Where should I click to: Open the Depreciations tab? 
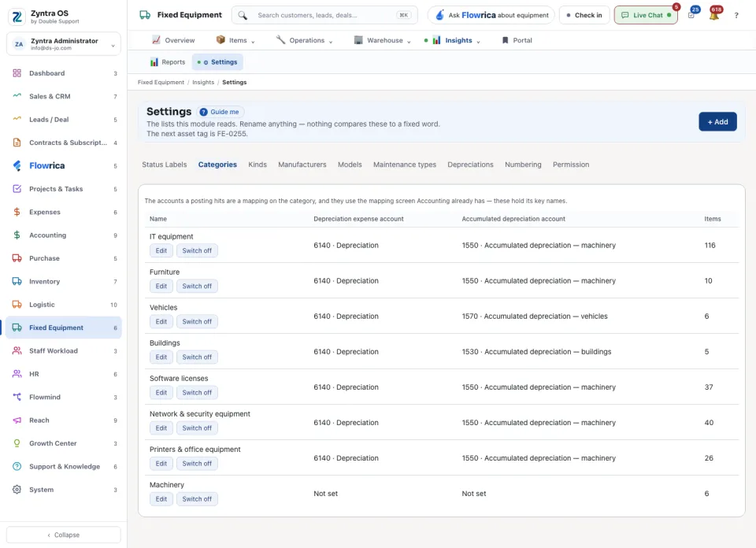(x=470, y=165)
